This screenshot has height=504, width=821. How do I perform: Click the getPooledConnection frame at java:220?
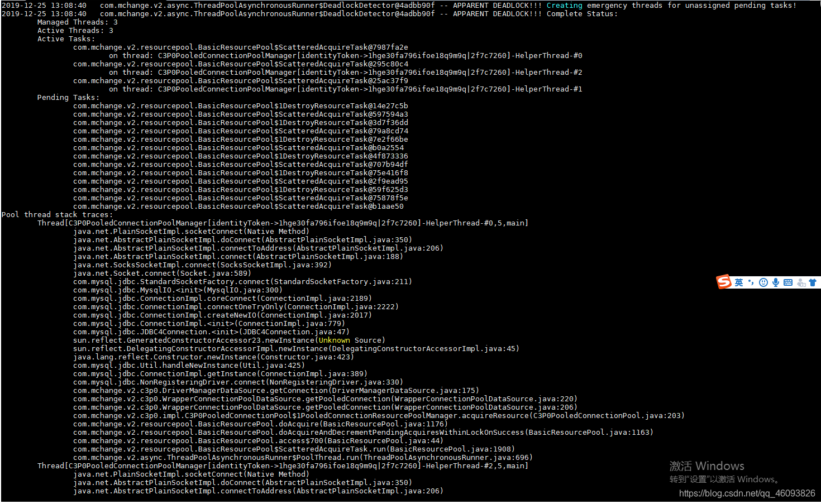325,399
